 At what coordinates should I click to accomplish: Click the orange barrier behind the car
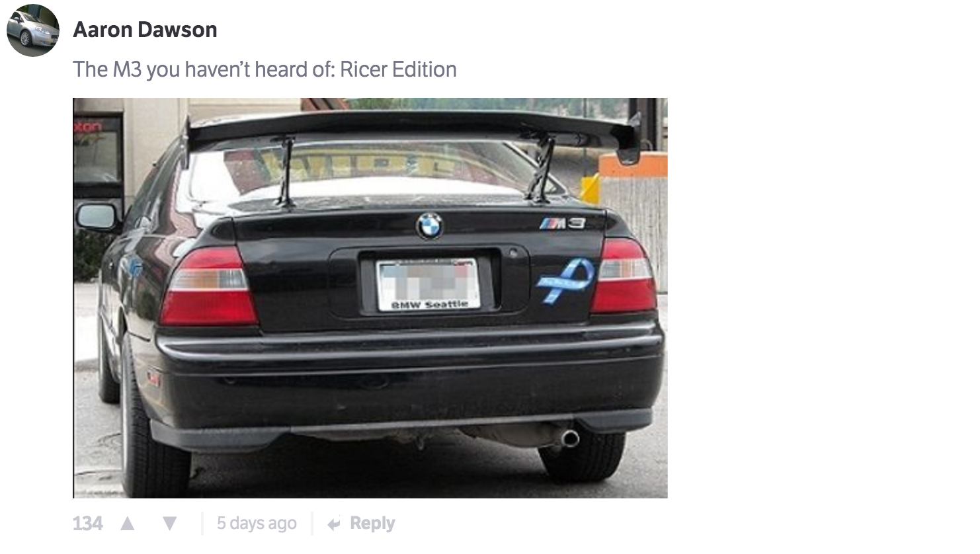coord(633,165)
